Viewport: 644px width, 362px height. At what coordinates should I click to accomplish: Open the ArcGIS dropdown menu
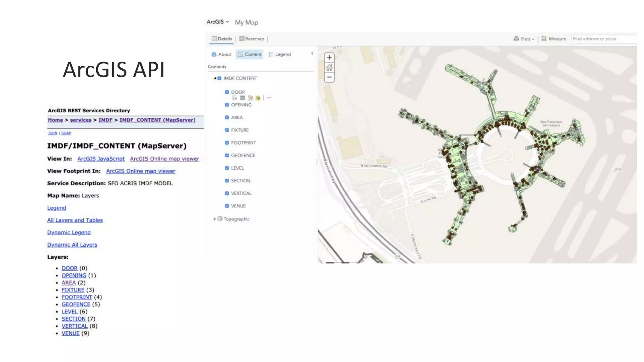coord(218,22)
